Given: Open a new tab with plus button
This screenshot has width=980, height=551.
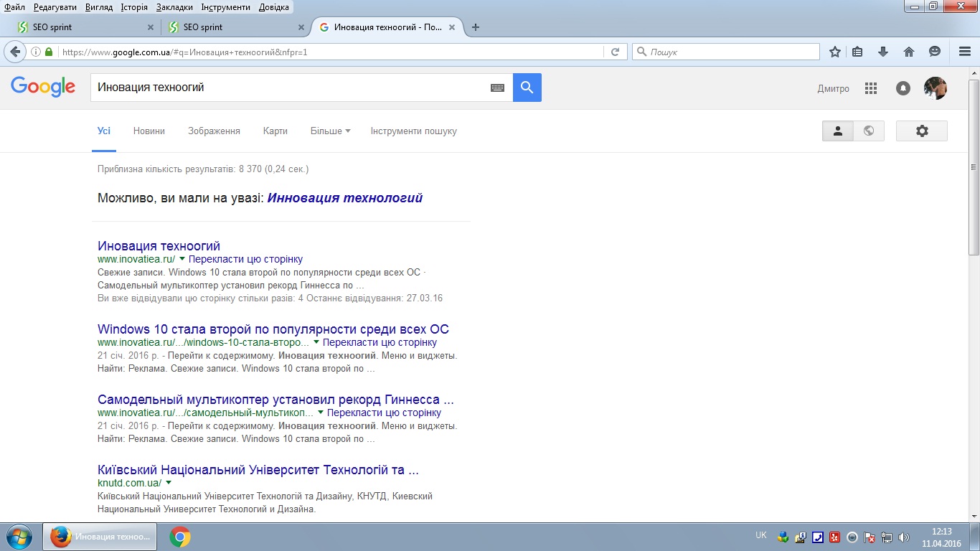Looking at the screenshot, I should click(x=475, y=27).
